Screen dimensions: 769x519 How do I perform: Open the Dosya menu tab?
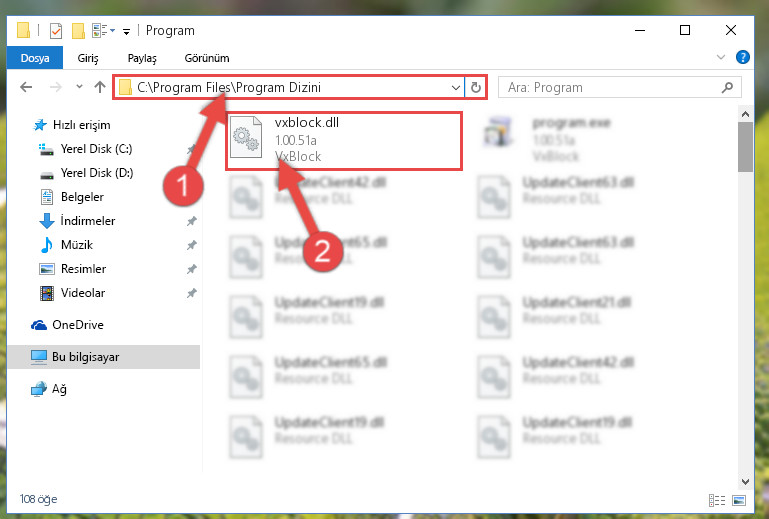coord(35,58)
